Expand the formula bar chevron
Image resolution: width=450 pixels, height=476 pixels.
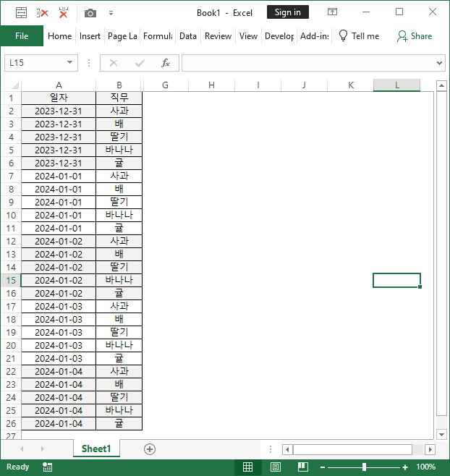click(439, 63)
